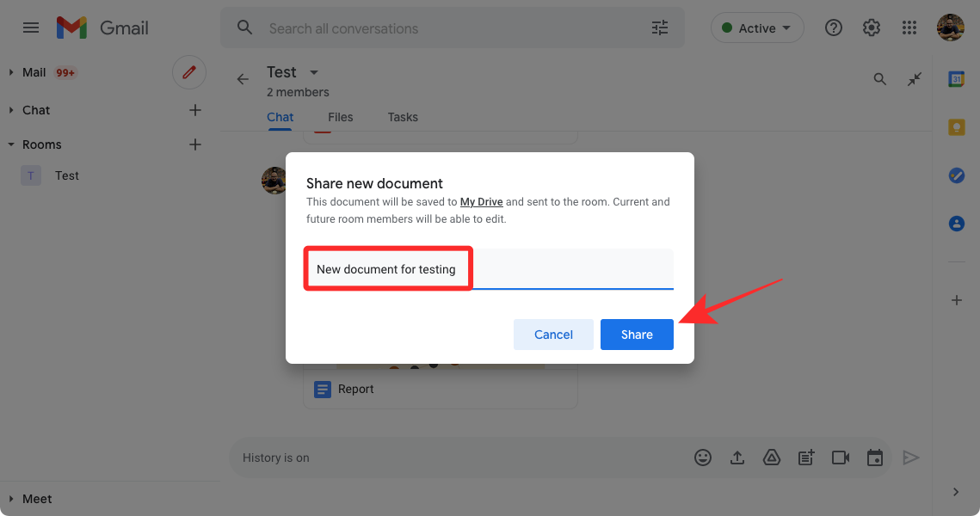Open the main menu hamburger icon
The image size is (980, 516).
tap(31, 28)
